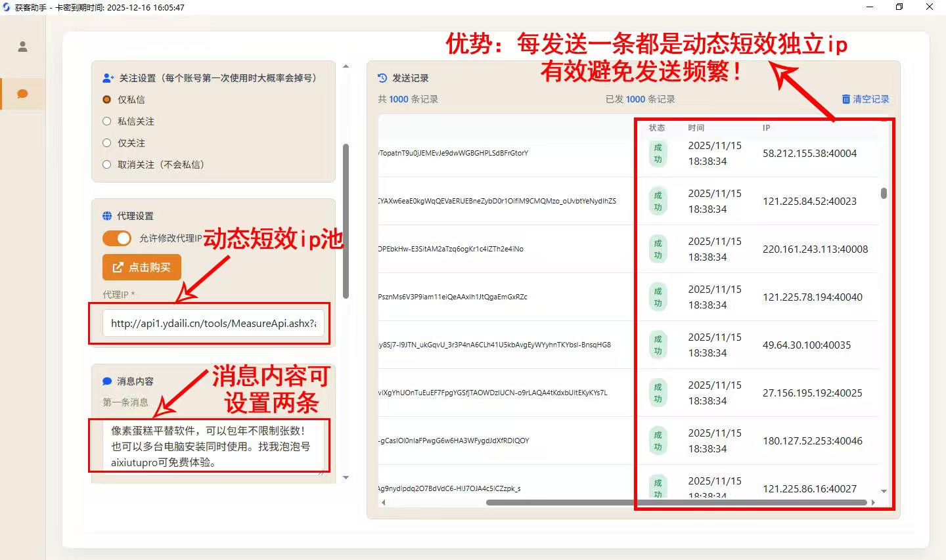The image size is (946, 560).
Task: Open the user profile sidebar icon
Action: click(22, 47)
